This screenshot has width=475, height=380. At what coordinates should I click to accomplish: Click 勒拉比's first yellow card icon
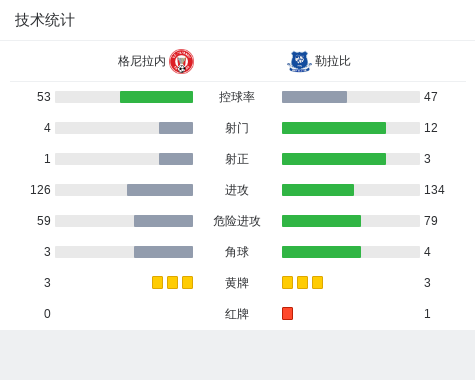(287, 282)
